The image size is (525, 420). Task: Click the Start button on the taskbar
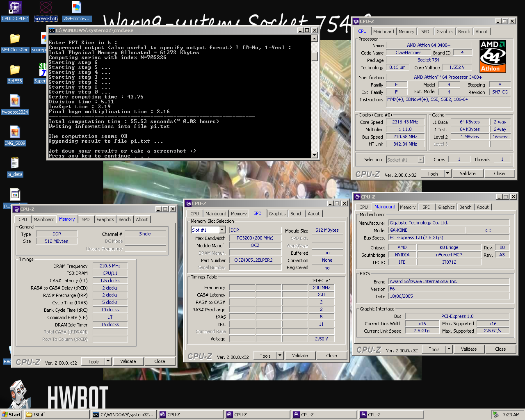11,415
